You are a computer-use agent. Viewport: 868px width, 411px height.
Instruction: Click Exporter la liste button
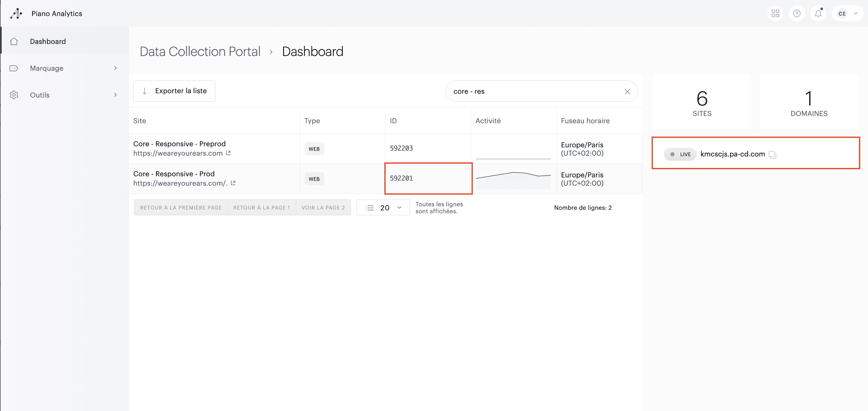pos(174,91)
